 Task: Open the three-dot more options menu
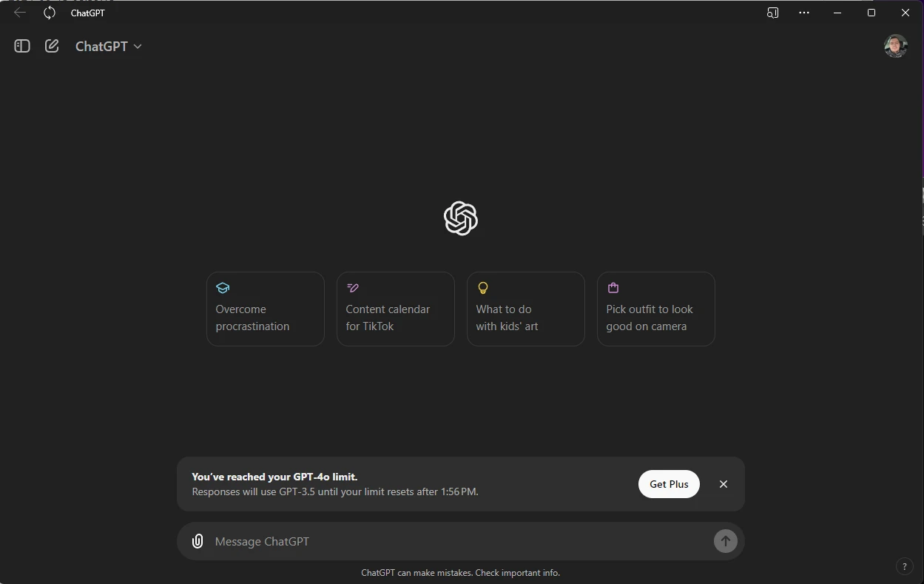point(804,13)
